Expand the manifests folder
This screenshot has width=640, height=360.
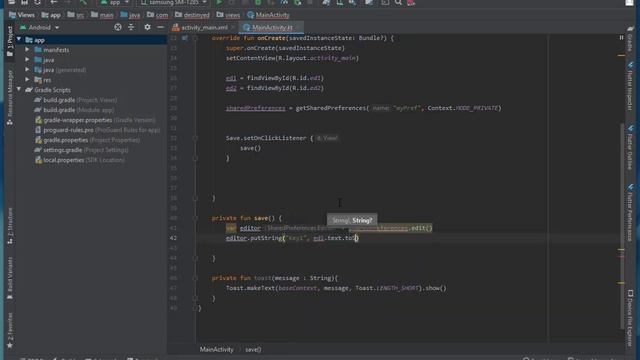pos(27,50)
